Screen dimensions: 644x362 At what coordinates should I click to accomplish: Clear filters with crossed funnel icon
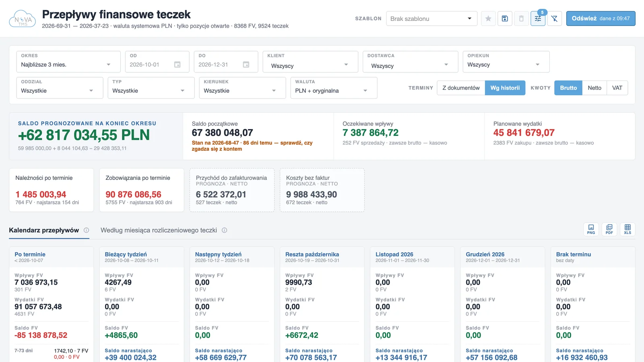point(554,19)
